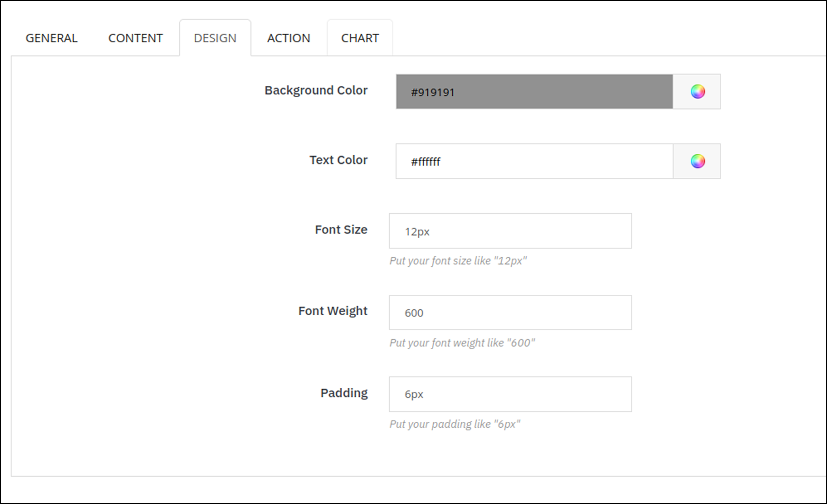Click the Font Weight label
This screenshot has height=504, width=827.
pyautogui.click(x=332, y=311)
